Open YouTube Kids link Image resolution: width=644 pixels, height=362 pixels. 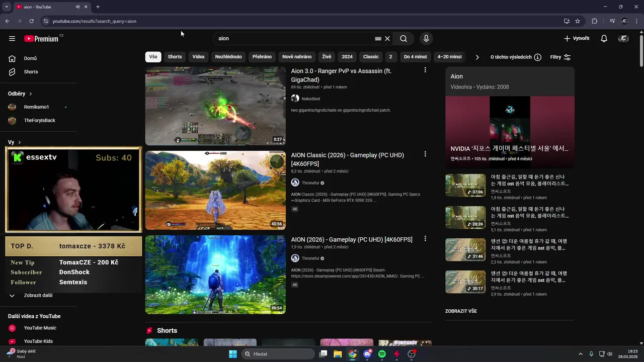[39, 341]
